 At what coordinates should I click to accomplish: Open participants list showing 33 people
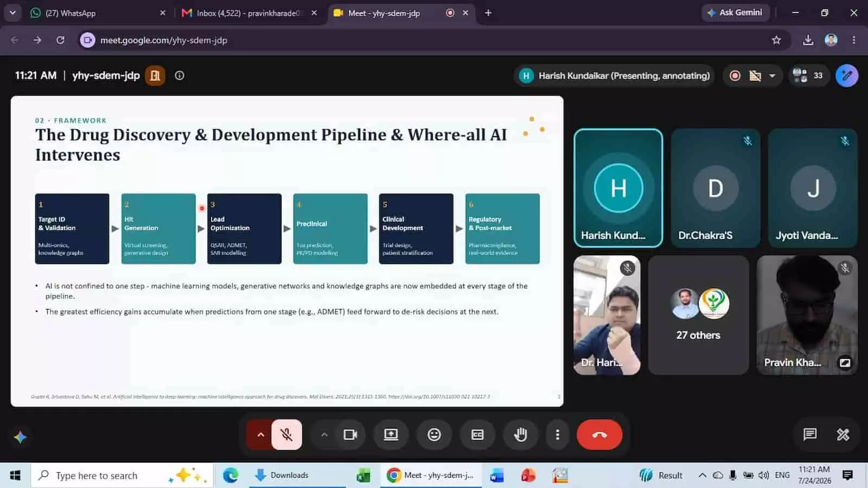808,75
